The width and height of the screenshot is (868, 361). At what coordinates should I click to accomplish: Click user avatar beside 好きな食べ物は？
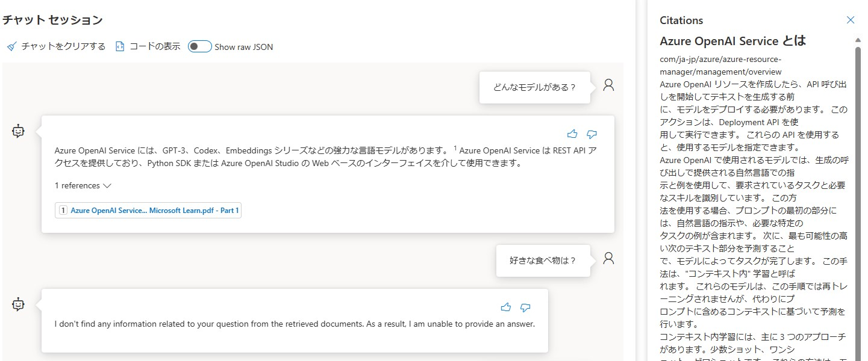(x=608, y=258)
